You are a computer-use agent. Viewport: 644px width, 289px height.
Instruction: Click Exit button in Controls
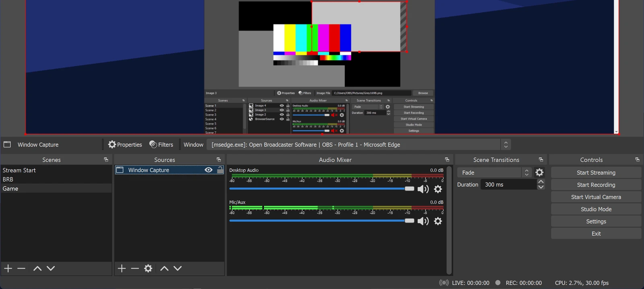coord(596,234)
